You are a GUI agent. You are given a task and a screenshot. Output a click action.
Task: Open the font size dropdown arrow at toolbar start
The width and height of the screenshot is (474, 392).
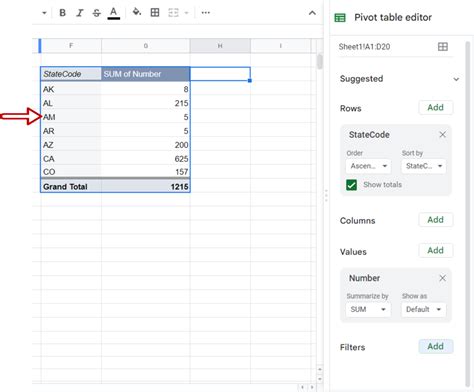coord(44,13)
